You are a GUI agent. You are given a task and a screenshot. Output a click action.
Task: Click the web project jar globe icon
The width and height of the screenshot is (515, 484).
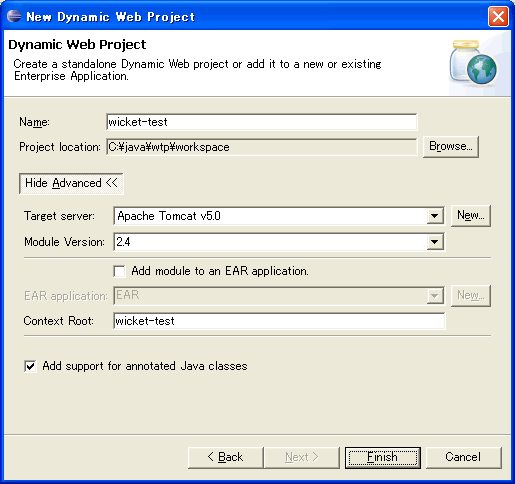[x=474, y=62]
